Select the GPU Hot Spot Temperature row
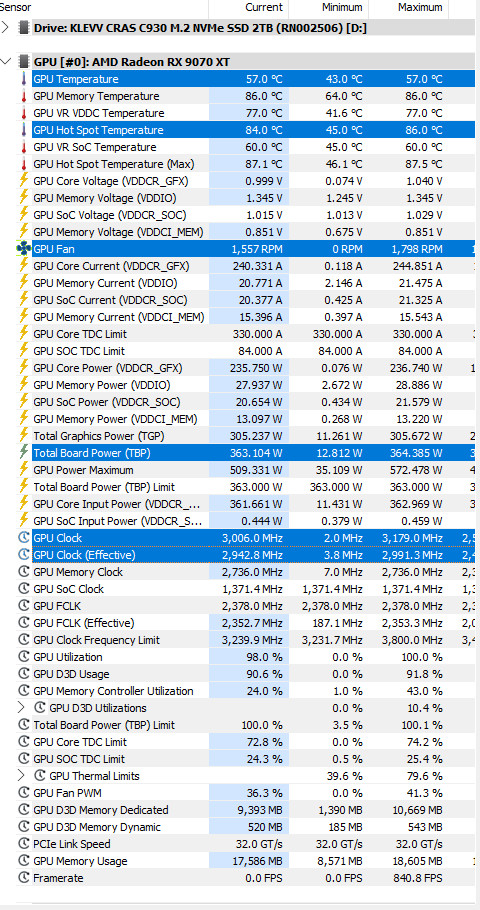480x910 pixels. 253,130
